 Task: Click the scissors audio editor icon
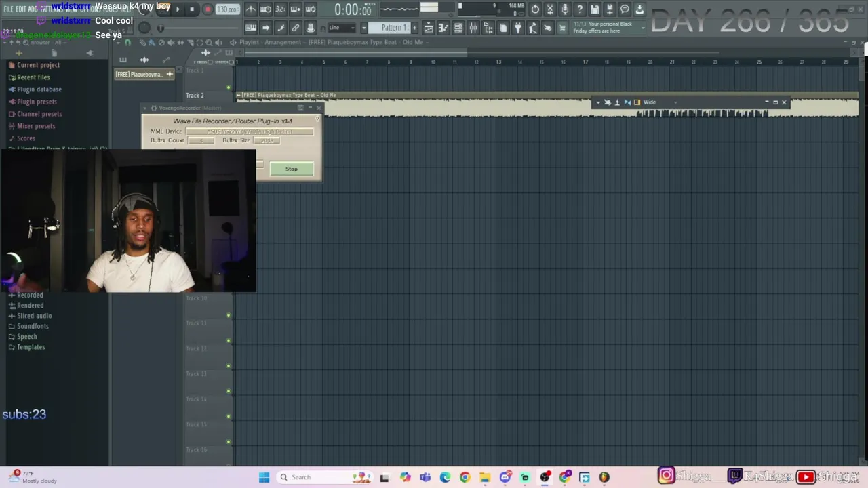click(550, 9)
